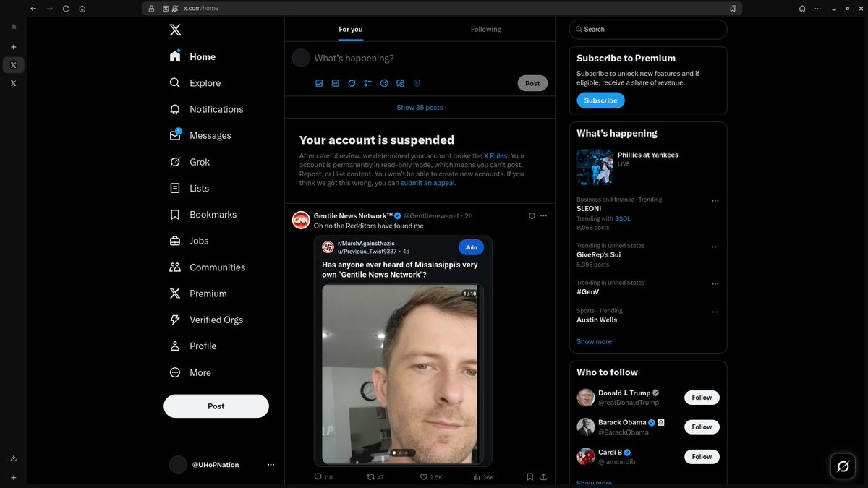Screen dimensions: 868x488
Task: Open Messages with unread badge
Action: click(x=200, y=135)
